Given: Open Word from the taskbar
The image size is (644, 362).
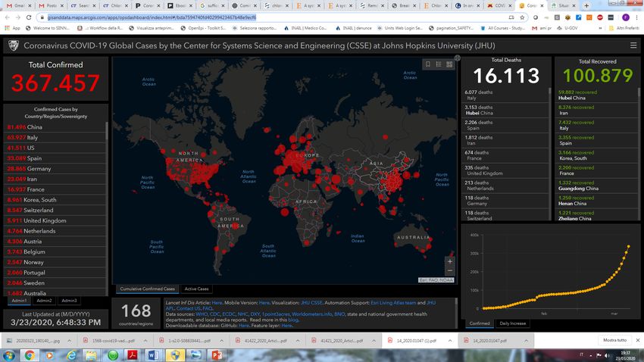Looking at the screenshot, I should (x=153, y=355).
